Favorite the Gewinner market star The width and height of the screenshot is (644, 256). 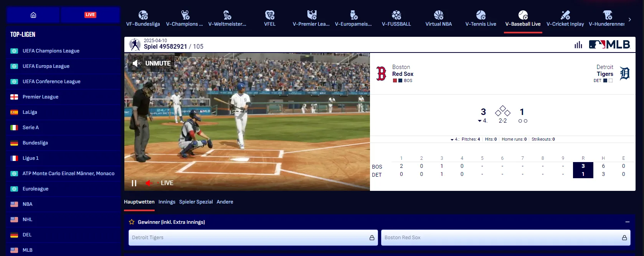click(132, 222)
